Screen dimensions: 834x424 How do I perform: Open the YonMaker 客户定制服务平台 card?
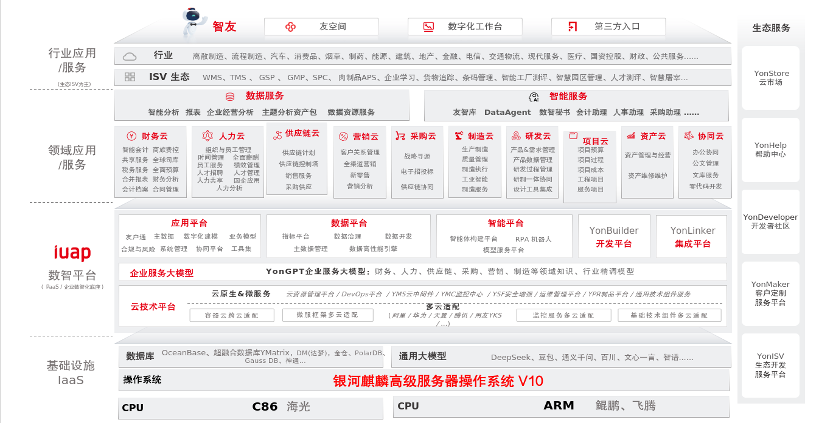[x=771, y=293]
